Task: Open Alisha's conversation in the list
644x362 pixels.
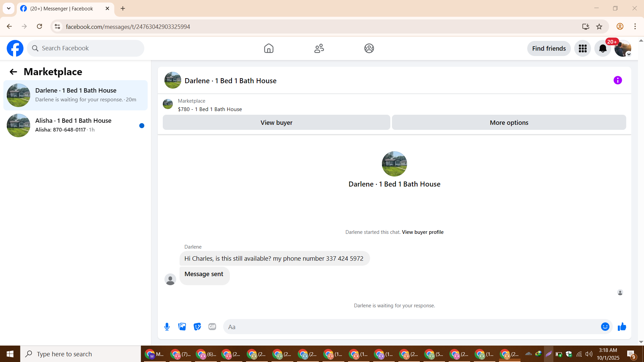Action: (76, 125)
